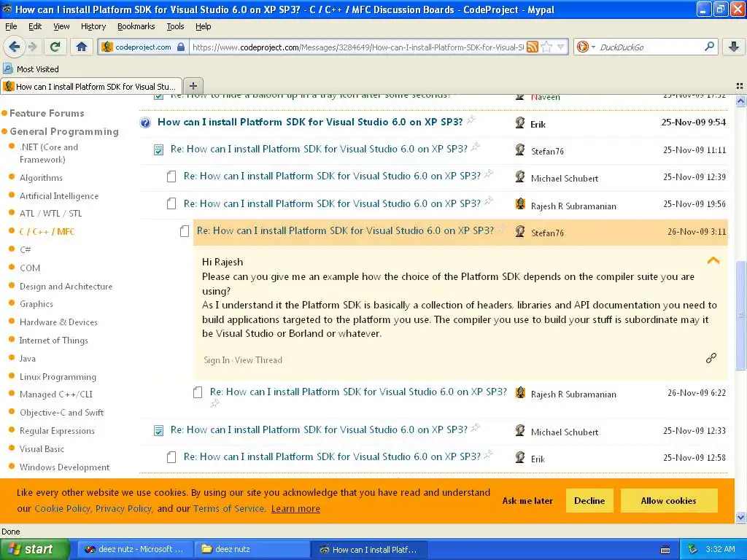This screenshot has height=560, width=747.
Task: Click the list all tabs icon
Action: (x=740, y=86)
